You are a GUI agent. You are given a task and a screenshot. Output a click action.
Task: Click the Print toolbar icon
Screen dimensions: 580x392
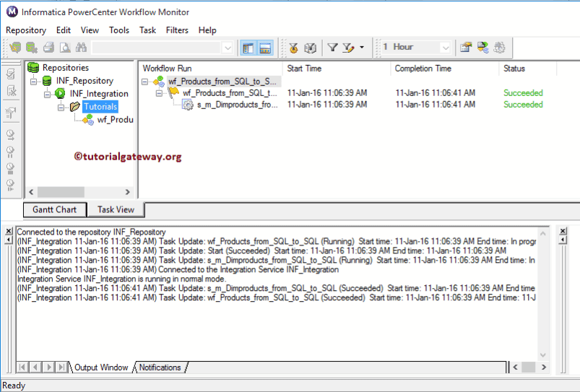48,48
